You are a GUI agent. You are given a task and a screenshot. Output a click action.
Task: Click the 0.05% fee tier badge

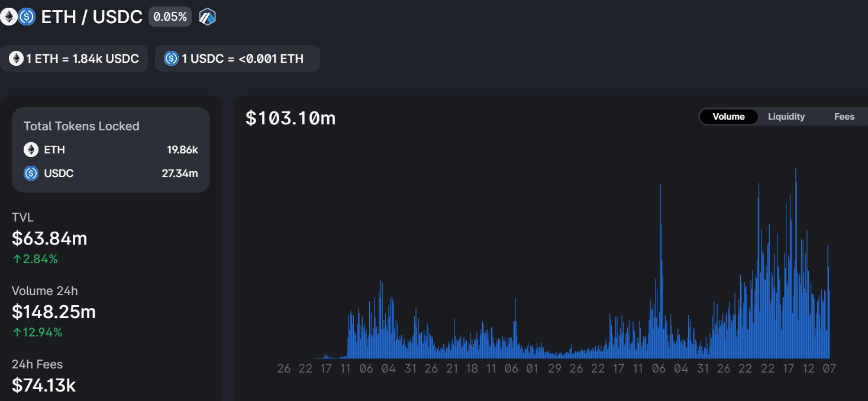[170, 17]
